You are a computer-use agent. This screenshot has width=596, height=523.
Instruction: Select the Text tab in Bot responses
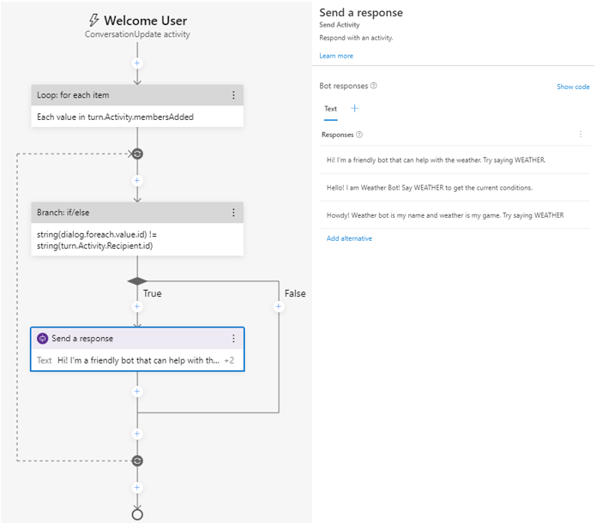click(331, 109)
